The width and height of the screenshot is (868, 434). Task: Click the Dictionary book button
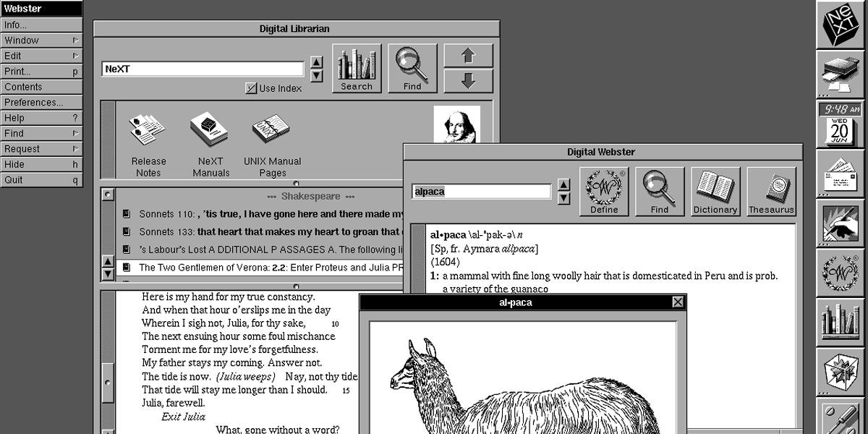(x=715, y=192)
